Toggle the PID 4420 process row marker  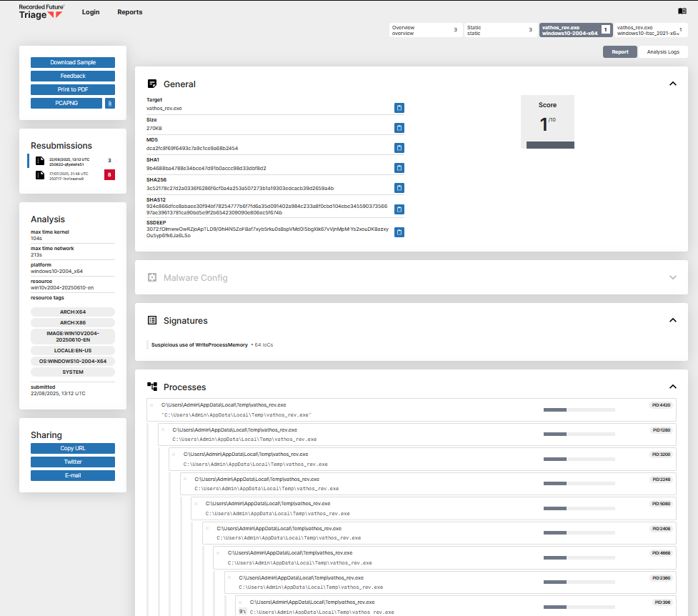pyautogui.click(x=151, y=405)
